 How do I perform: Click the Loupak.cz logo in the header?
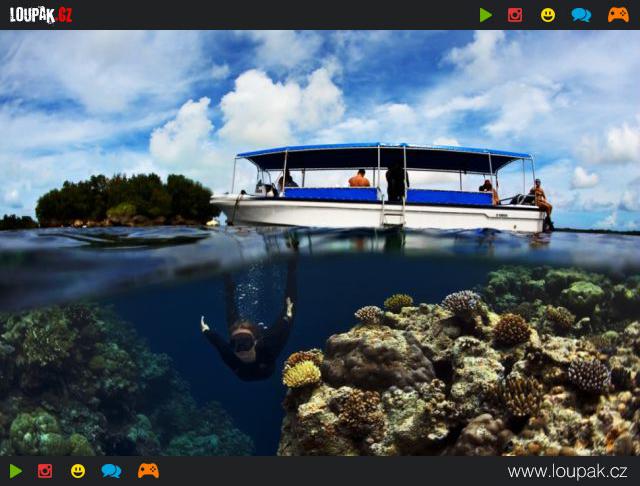click(41, 14)
